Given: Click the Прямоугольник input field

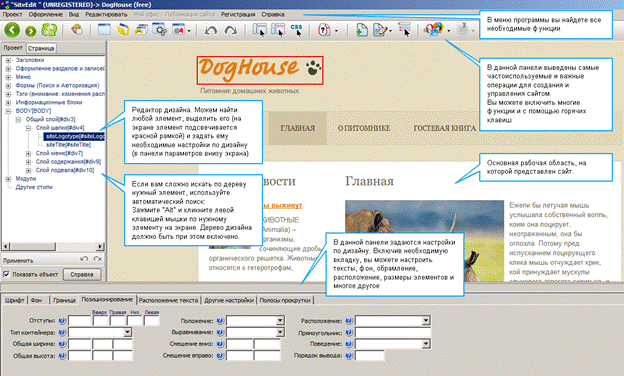Looking at the screenshot, I should pyautogui.click(x=393, y=332).
